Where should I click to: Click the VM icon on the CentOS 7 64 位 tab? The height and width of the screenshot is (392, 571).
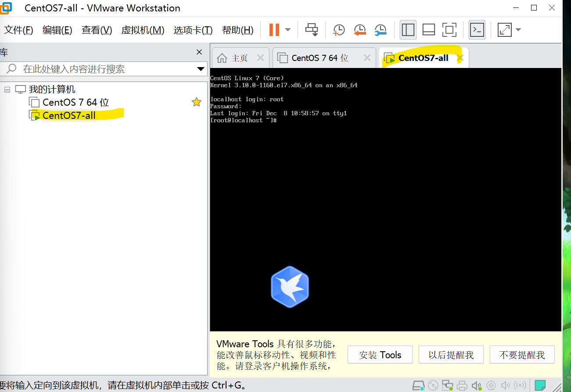click(284, 58)
